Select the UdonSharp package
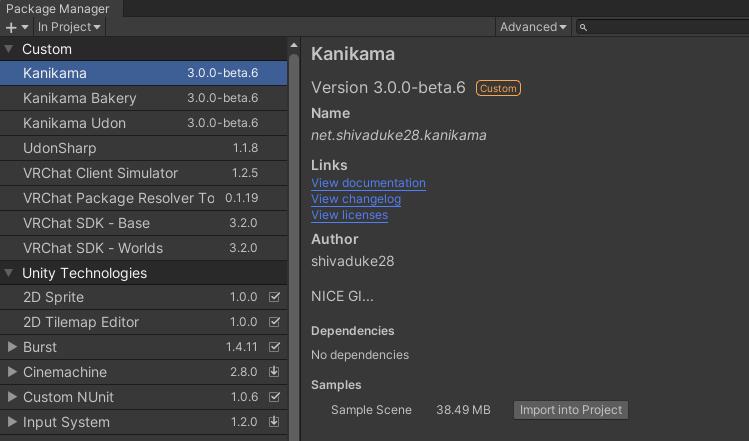The height and width of the screenshot is (441, 749). [143, 148]
